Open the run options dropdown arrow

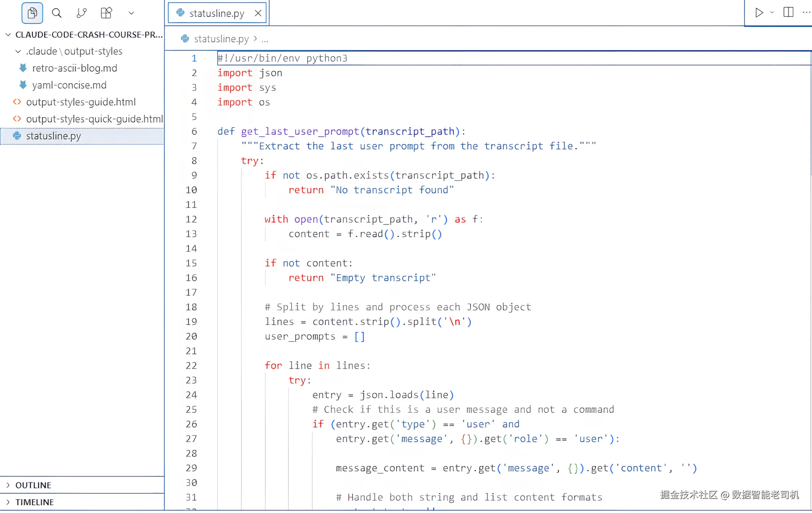pyautogui.click(x=772, y=13)
